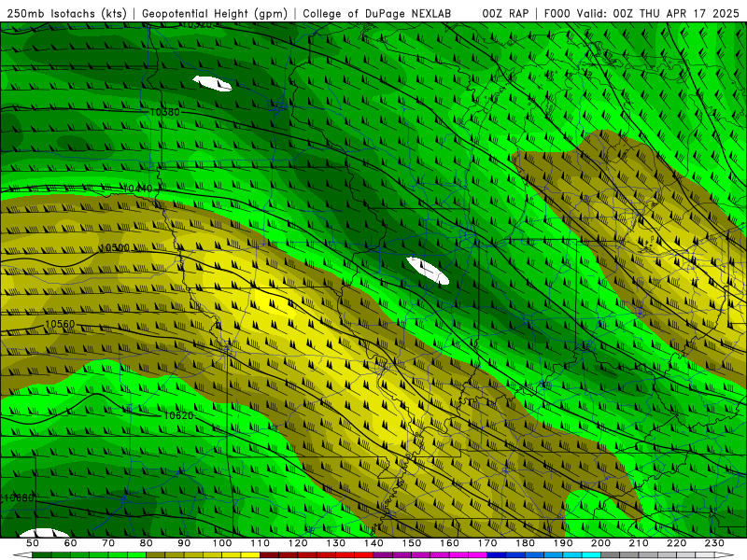The width and height of the screenshot is (747, 560).
Task: Click the 10620 height contour label
Action: [x=178, y=415]
